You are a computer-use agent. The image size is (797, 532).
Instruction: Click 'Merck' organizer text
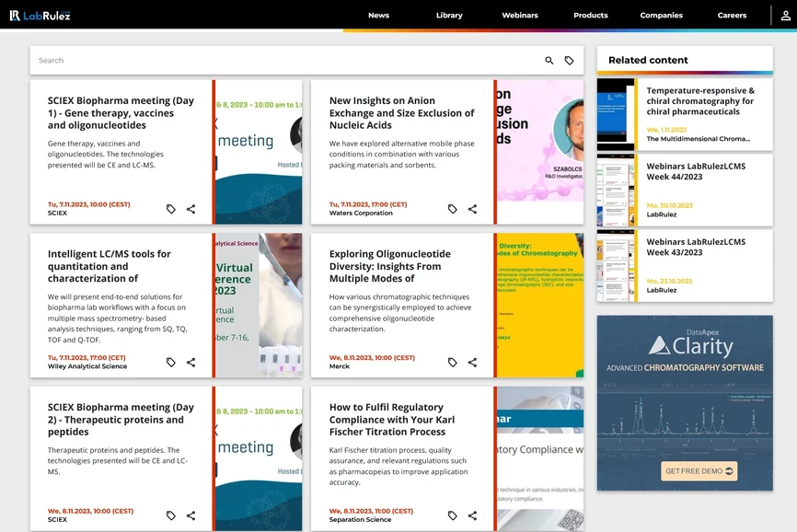(x=339, y=366)
